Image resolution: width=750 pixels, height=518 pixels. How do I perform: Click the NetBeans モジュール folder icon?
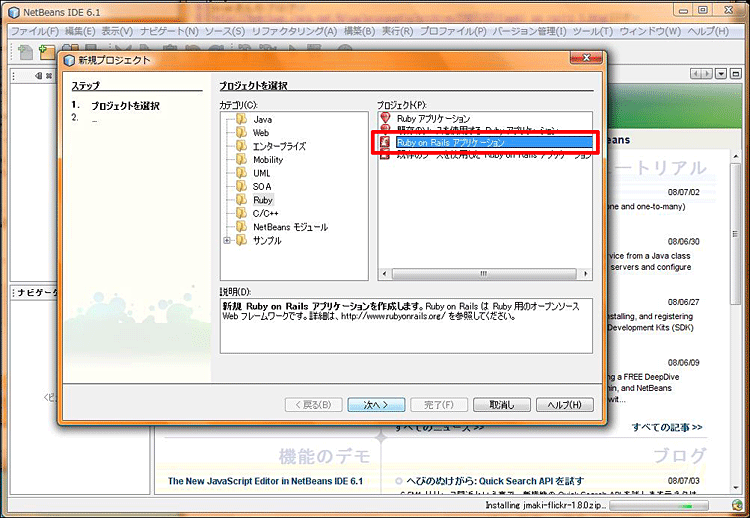[242, 226]
